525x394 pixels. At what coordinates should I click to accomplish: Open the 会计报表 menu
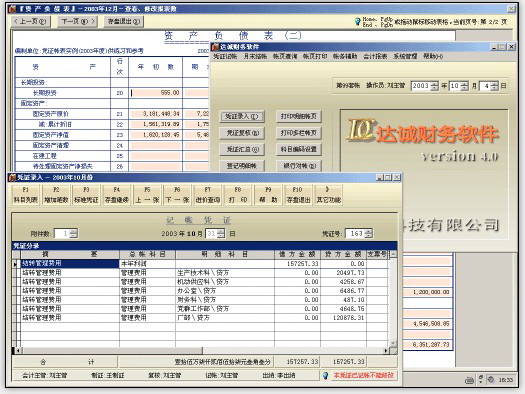[375, 56]
